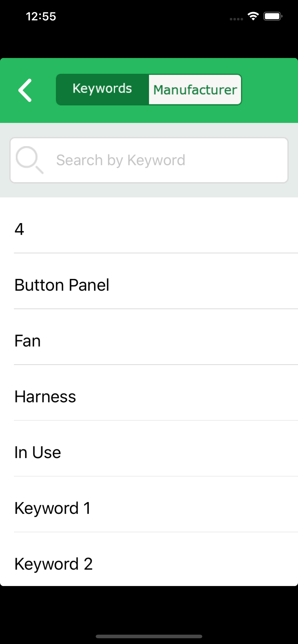This screenshot has height=644, width=298.
Task: Tap the battery indicator icon
Action: tap(273, 17)
